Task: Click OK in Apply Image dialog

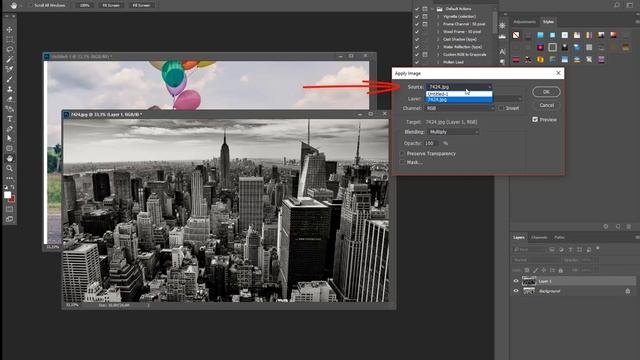Action: (x=546, y=92)
